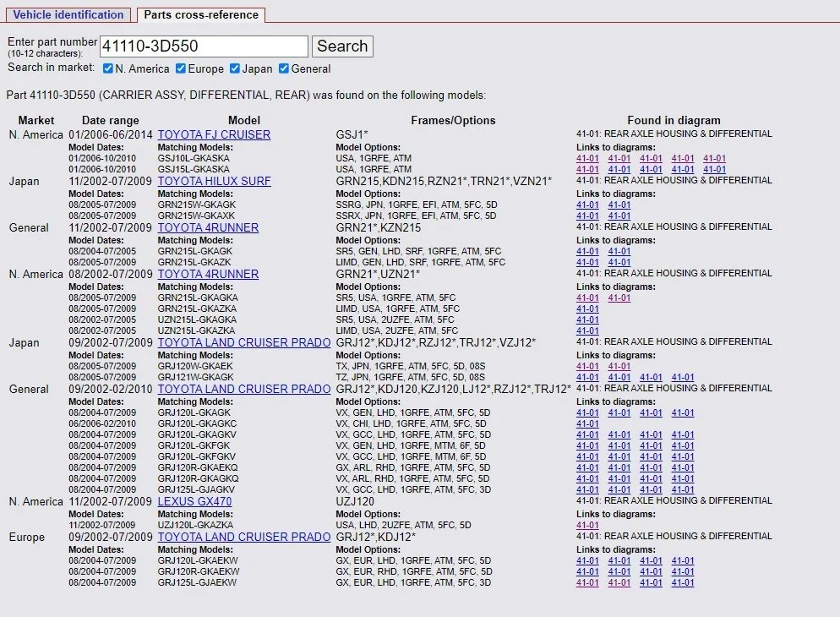
Task: Select the matching model "GRN215L-GKAZK"
Action: click(x=194, y=263)
